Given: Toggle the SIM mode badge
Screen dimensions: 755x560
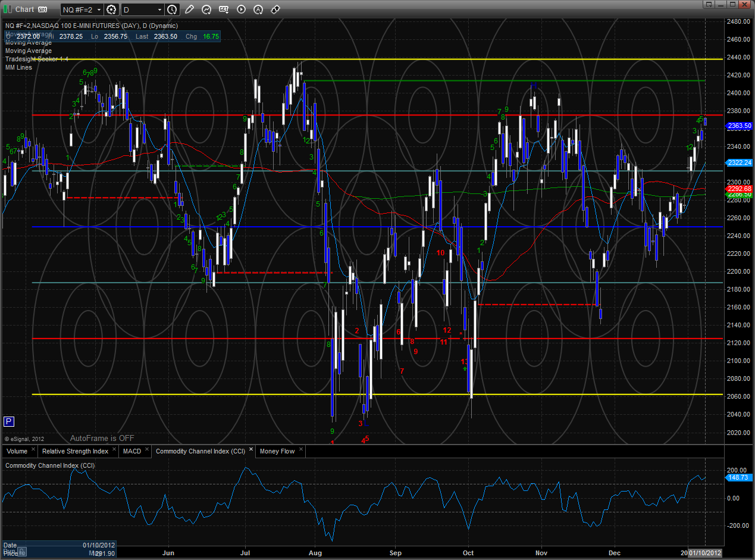Looking at the screenshot, I should click(x=43, y=10).
